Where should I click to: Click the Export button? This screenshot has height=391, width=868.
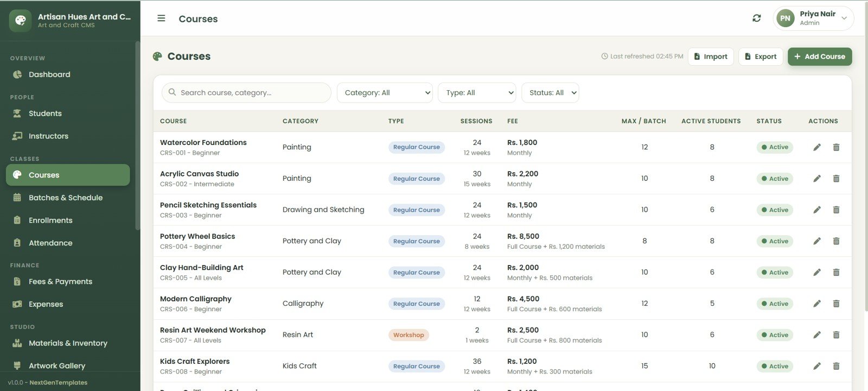coord(761,56)
